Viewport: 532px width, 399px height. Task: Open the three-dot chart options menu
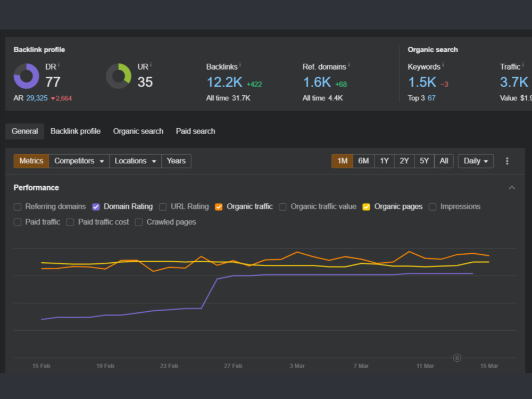pyautogui.click(x=507, y=161)
